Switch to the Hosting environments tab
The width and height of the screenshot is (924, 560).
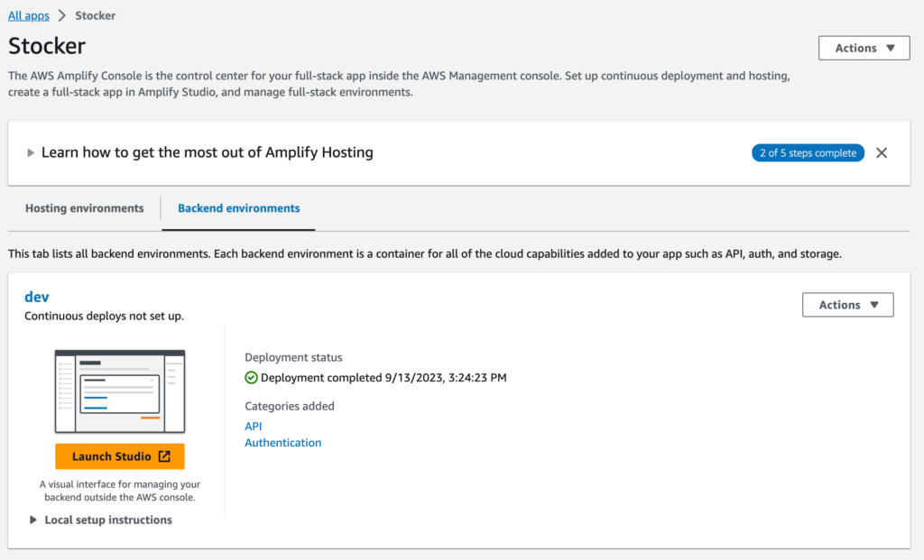[84, 208]
